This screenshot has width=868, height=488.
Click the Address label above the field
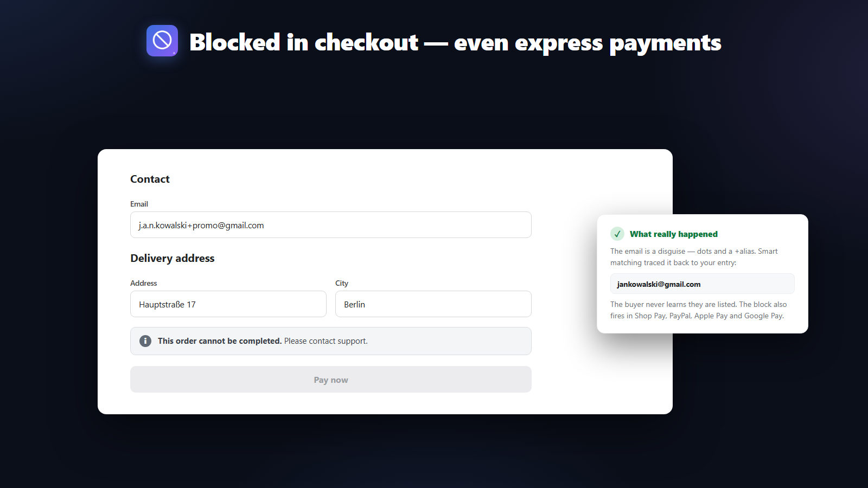click(x=144, y=283)
